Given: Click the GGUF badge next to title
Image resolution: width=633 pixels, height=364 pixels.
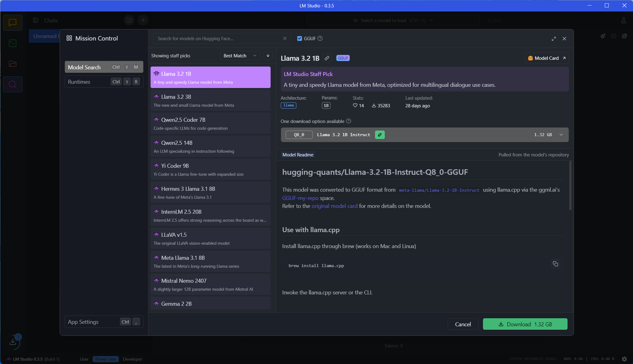Looking at the screenshot, I should coord(343,58).
